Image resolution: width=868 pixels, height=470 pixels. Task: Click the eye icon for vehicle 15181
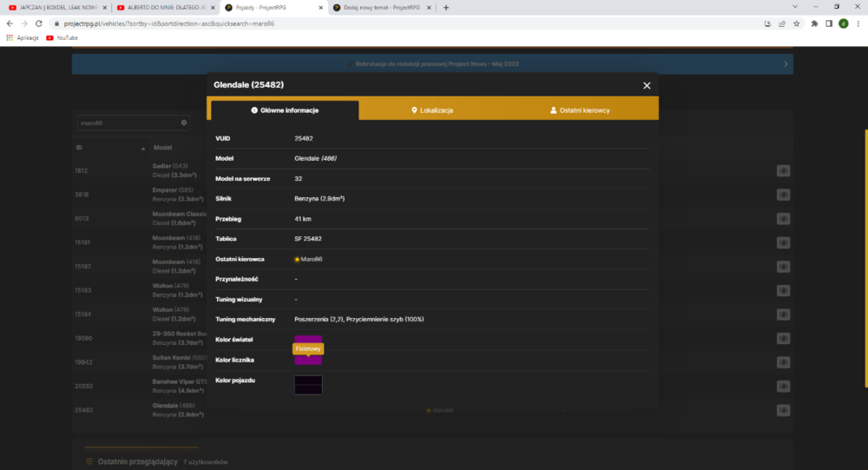[x=783, y=242]
